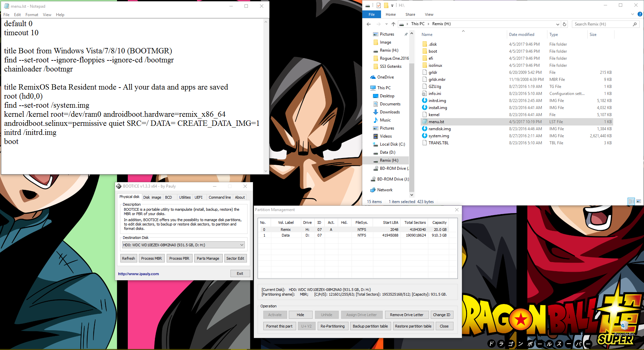
Task: Hide the selected Remix partition
Action: 300,314
